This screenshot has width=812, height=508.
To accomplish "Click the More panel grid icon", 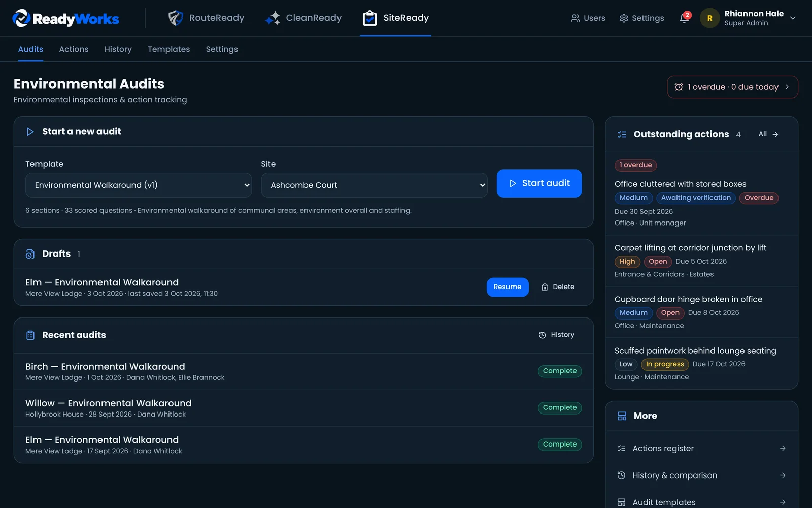I will 622,416.
